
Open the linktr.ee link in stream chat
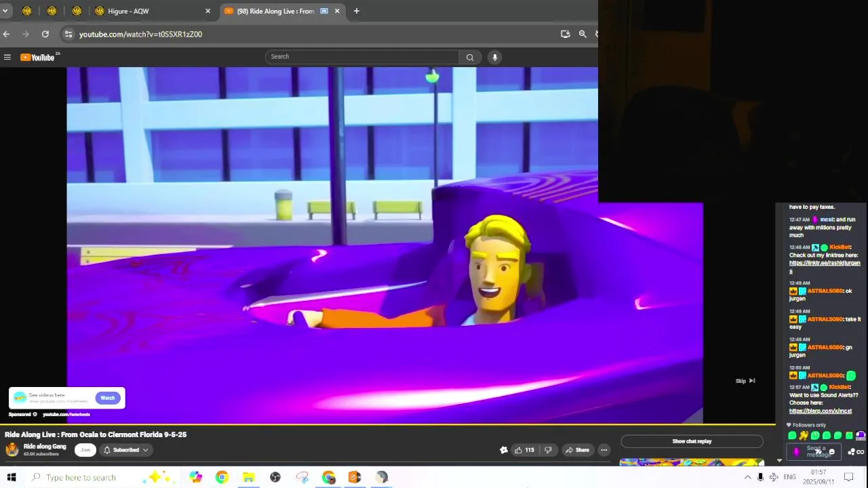point(825,267)
